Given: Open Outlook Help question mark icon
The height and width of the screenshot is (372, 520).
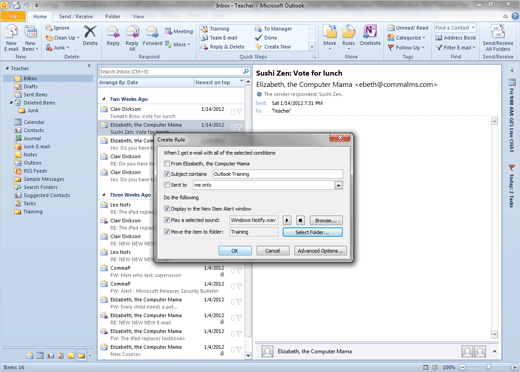Looking at the screenshot, I should 515,16.
